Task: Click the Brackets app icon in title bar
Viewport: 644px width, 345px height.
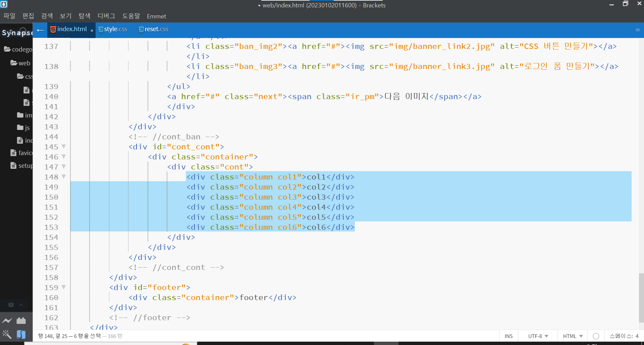Action: [x=4, y=4]
